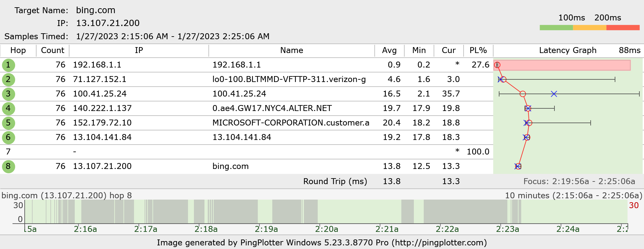Select IP 13.107.21.200 in hop 8 row
644x249 pixels.
[x=102, y=166]
